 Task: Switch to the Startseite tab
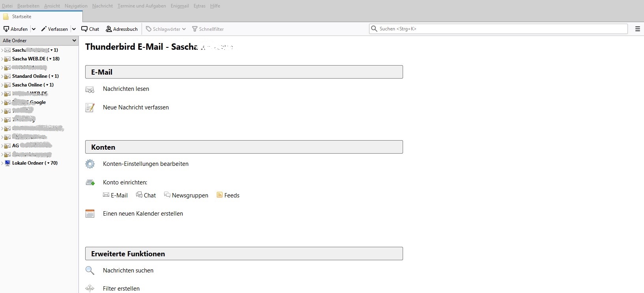pyautogui.click(x=41, y=17)
